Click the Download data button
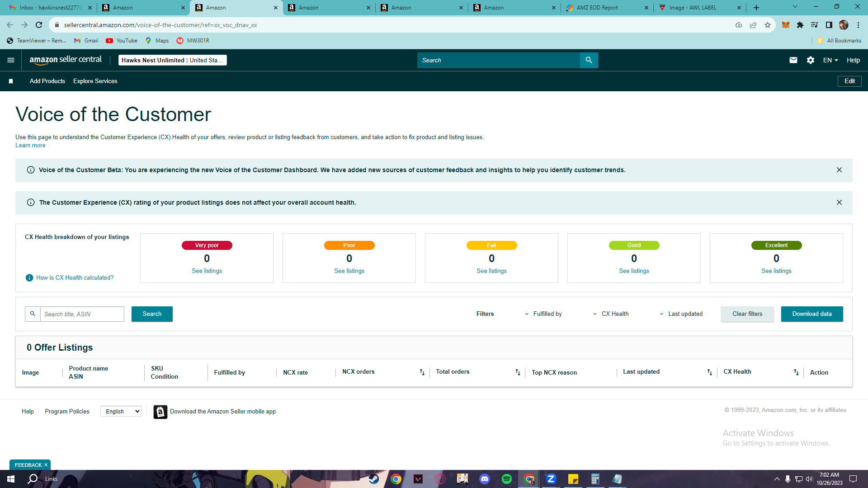 pyautogui.click(x=812, y=314)
